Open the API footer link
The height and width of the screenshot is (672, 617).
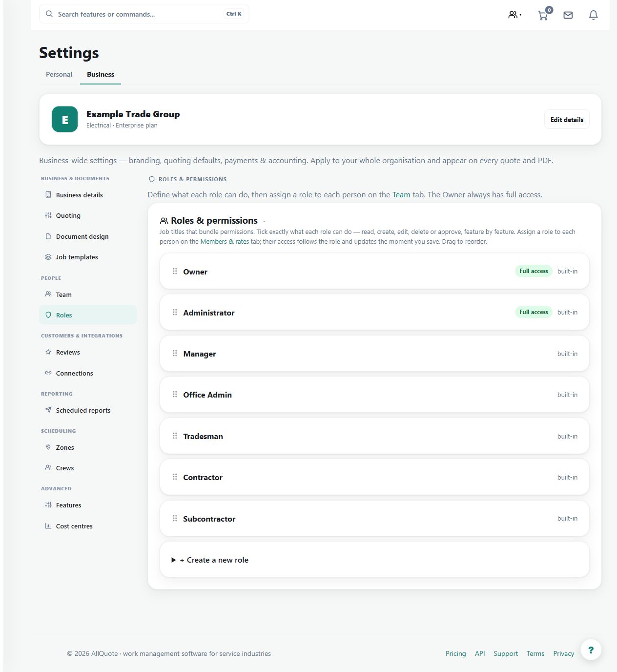tap(480, 653)
